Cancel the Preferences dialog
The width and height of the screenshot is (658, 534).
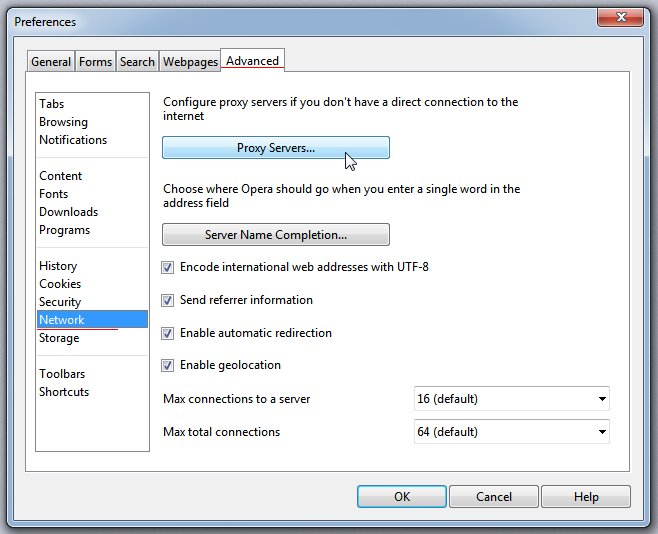[x=494, y=497]
